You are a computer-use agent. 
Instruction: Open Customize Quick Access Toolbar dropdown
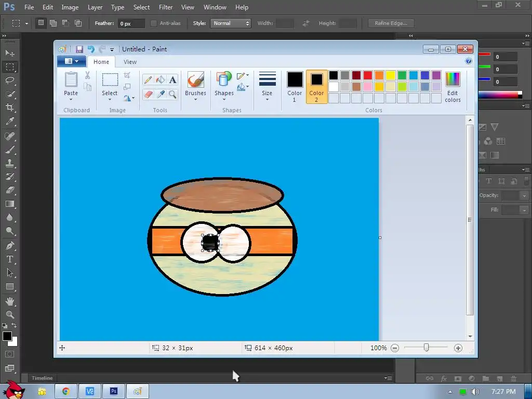coord(112,49)
